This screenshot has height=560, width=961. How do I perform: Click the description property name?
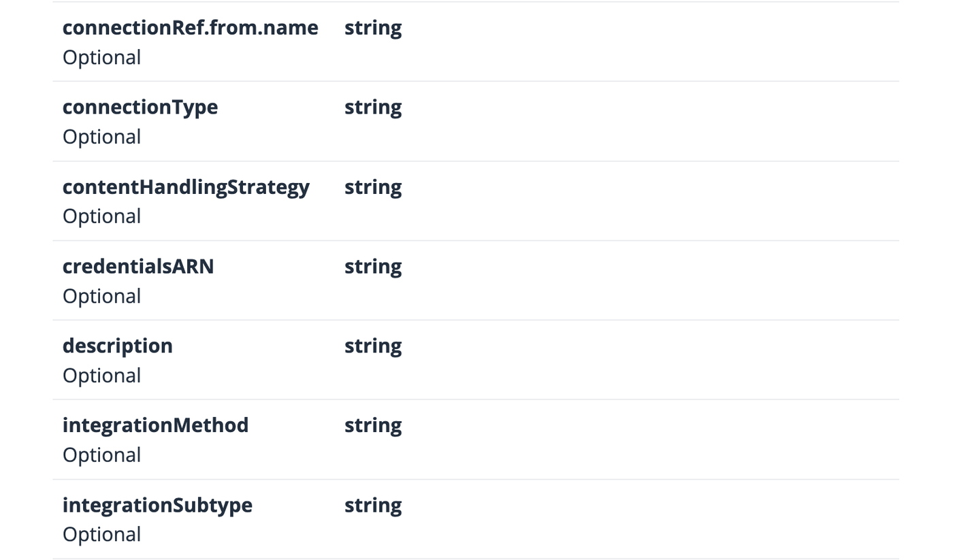118,346
